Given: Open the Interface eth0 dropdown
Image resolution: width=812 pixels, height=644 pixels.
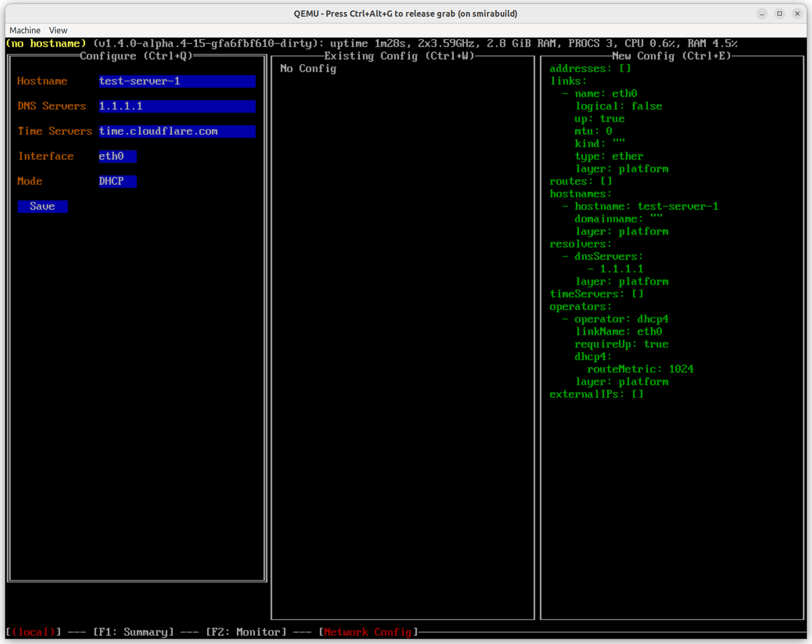Looking at the screenshot, I should 117,156.
